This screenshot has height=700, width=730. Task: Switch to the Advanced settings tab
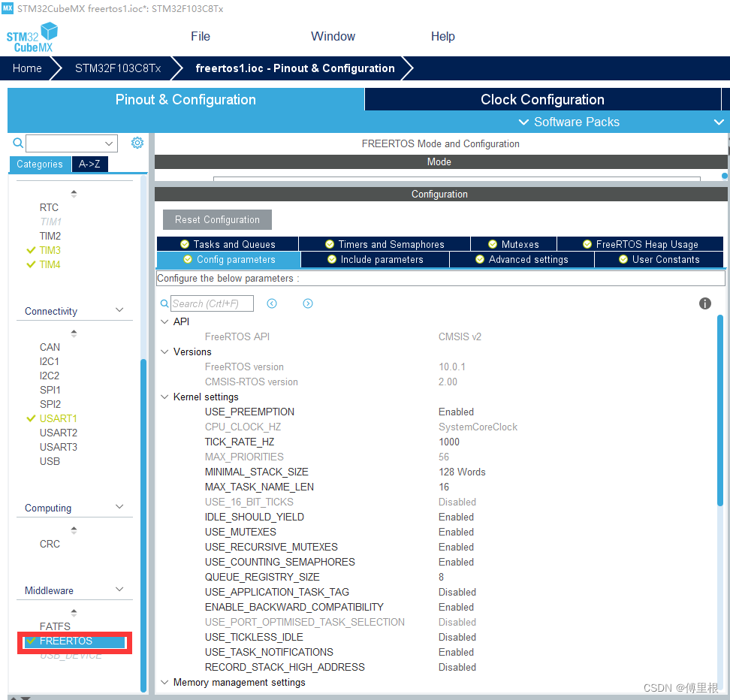coord(522,259)
